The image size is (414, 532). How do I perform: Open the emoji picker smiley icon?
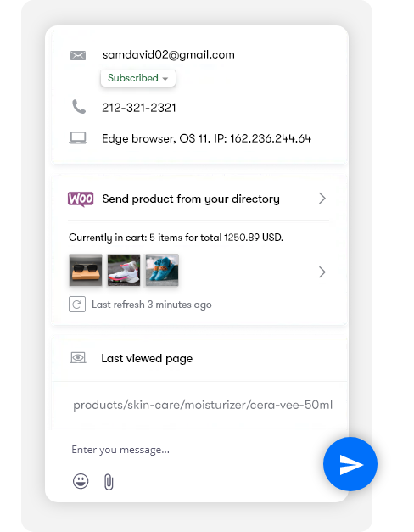point(81,481)
